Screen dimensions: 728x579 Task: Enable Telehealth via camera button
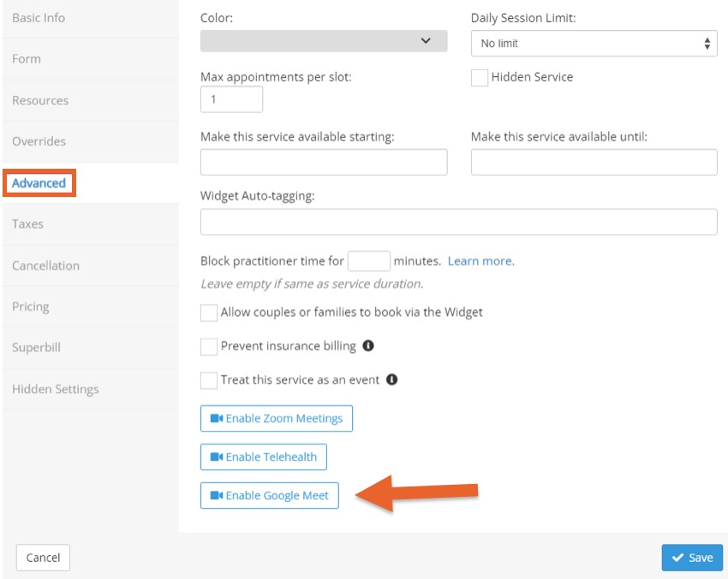[263, 457]
